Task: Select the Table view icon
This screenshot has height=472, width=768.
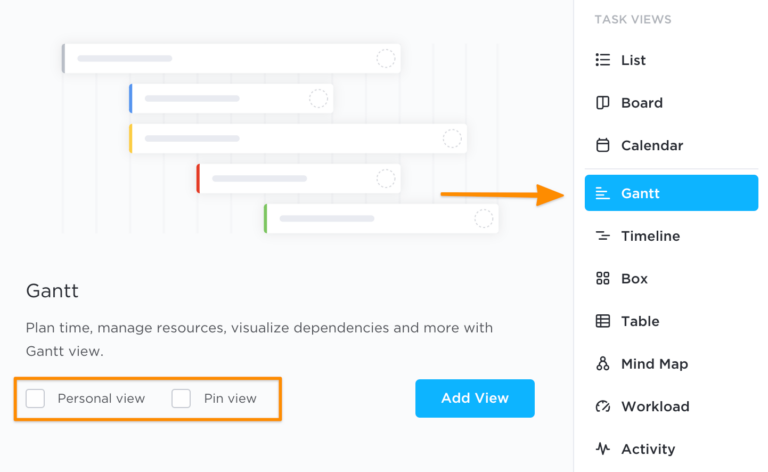Action: [x=603, y=321]
